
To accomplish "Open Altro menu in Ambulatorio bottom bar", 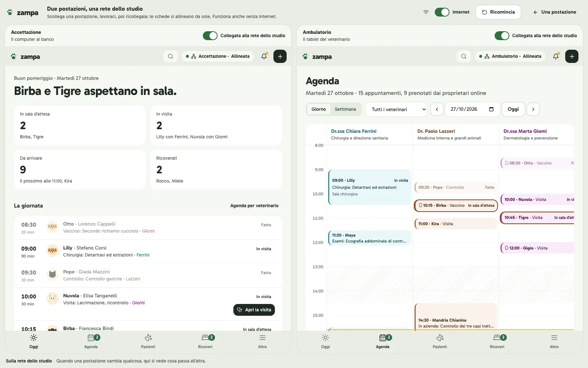I will click(x=554, y=342).
